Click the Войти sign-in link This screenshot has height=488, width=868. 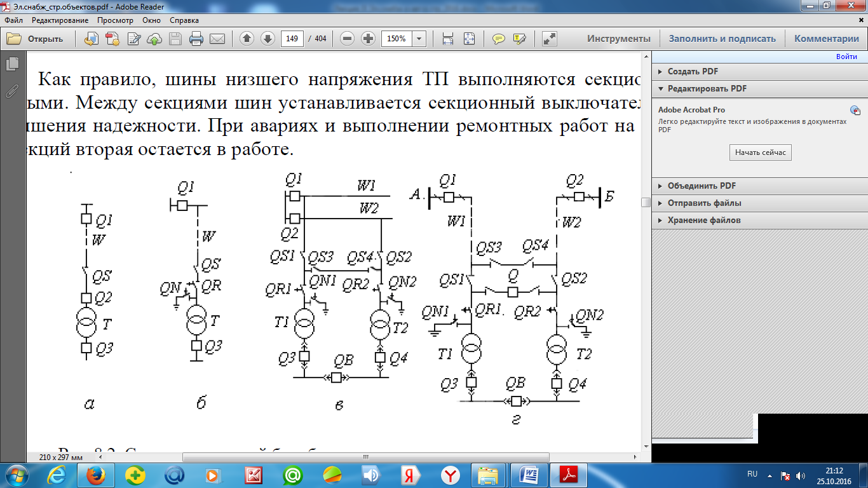pos(846,57)
